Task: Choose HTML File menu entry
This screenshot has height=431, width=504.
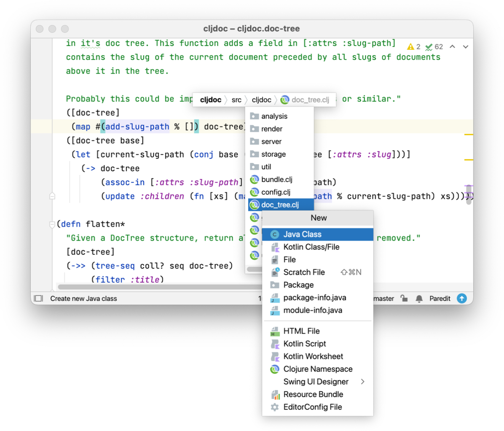Action: pos(318,331)
